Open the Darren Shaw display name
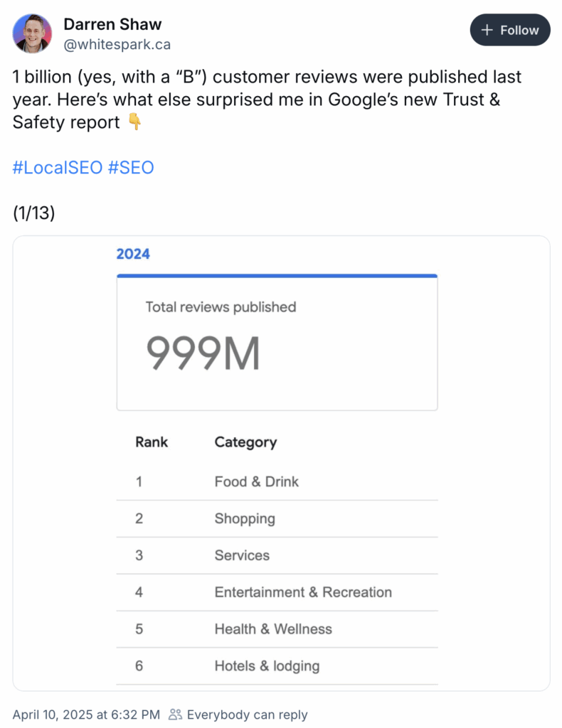The width and height of the screenshot is (562, 728). click(x=112, y=24)
